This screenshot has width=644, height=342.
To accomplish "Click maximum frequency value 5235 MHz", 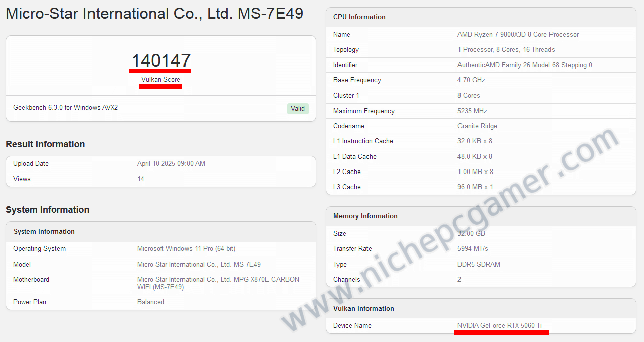I will [x=472, y=111].
